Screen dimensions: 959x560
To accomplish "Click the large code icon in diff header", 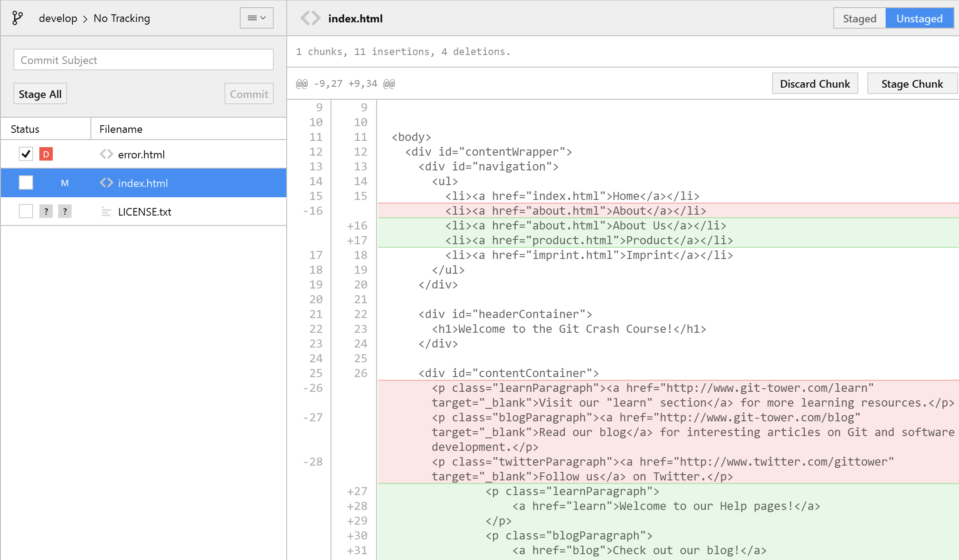I will click(x=310, y=18).
